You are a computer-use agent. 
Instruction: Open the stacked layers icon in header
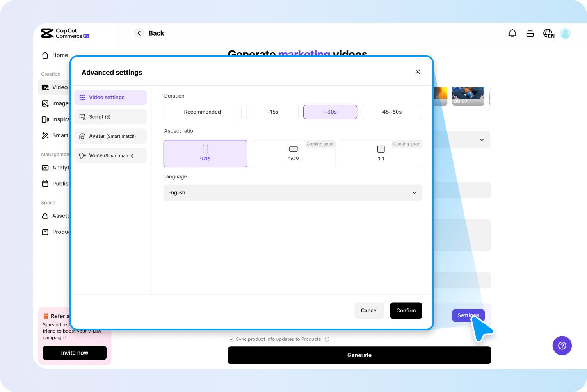click(x=530, y=34)
